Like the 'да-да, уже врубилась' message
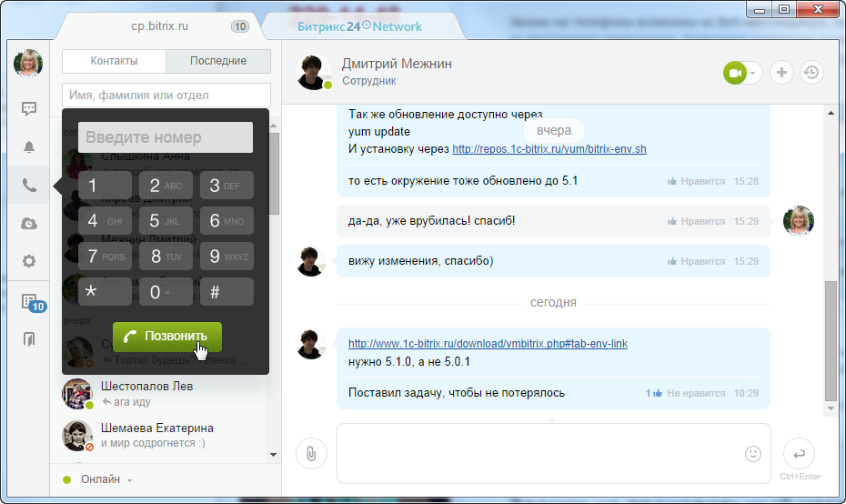This screenshot has width=846, height=504. coord(696,221)
